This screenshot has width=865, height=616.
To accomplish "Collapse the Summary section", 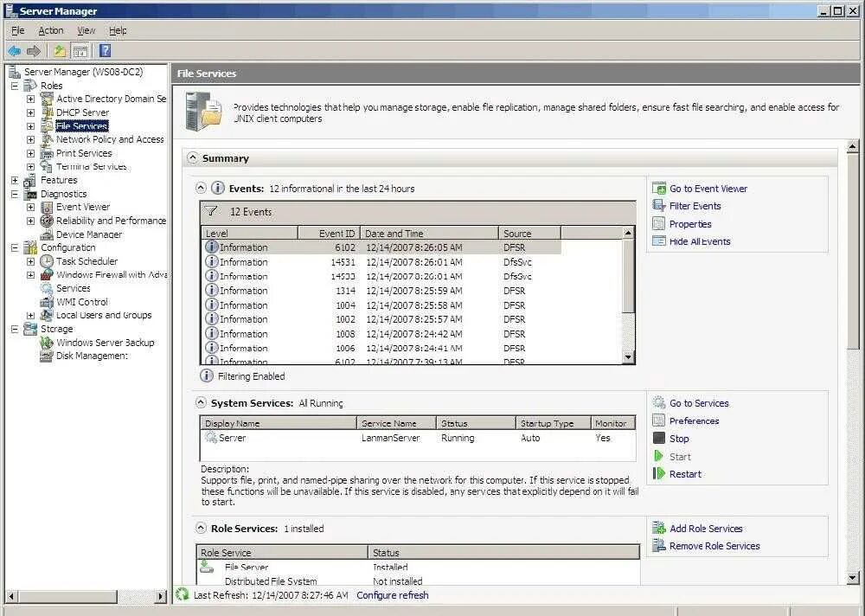I will point(192,157).
